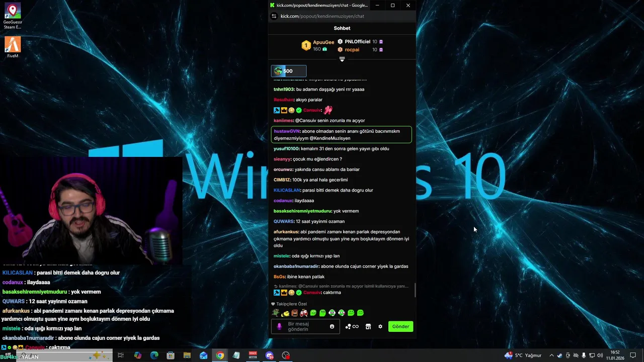Image resolution: width=644 pixels, height=362 pixels.
Task: Click username tnhn1903 in chat
Action: 284,89
